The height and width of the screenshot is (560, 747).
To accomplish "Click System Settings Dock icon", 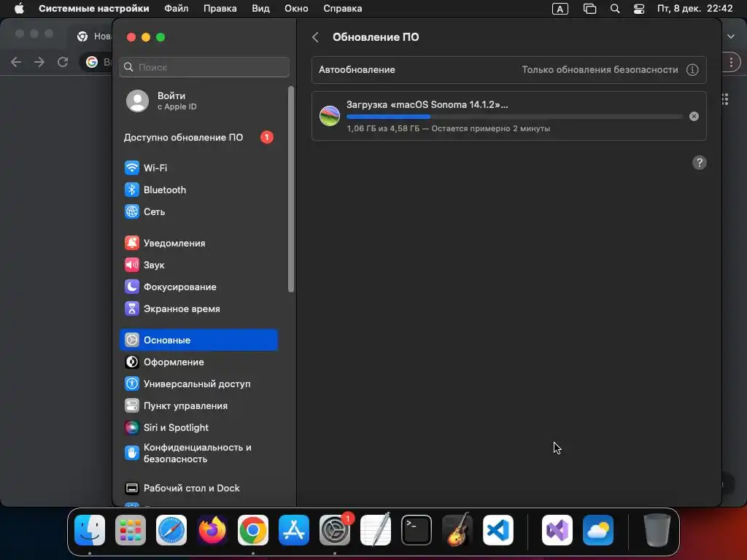I will (334, 530).
